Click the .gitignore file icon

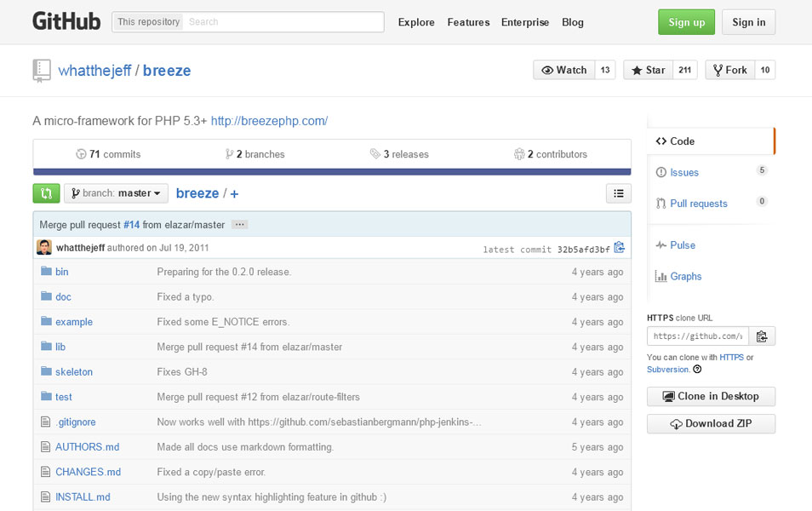[x=46, y=422]
